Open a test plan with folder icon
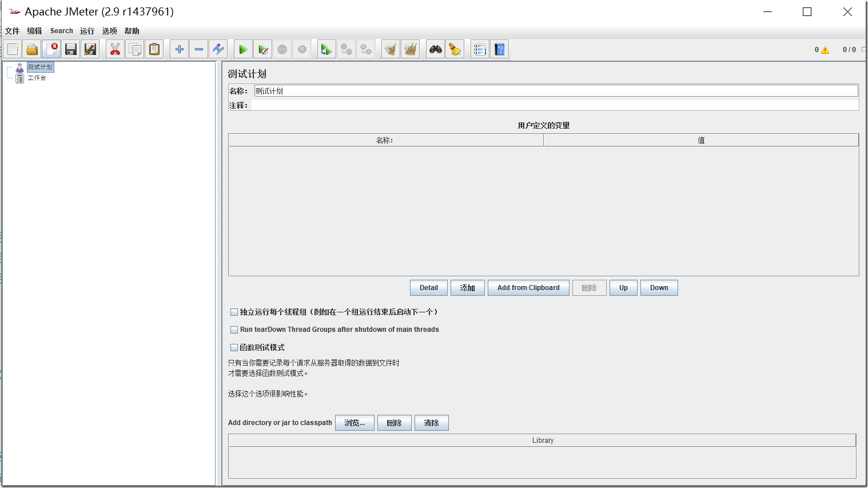 point(32,49)
